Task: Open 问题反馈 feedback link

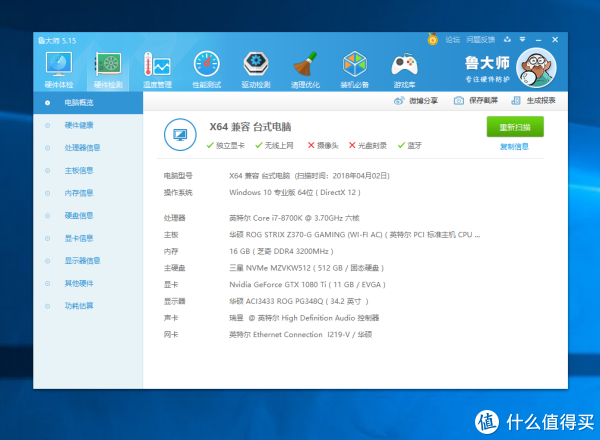Action: (481, 39)
